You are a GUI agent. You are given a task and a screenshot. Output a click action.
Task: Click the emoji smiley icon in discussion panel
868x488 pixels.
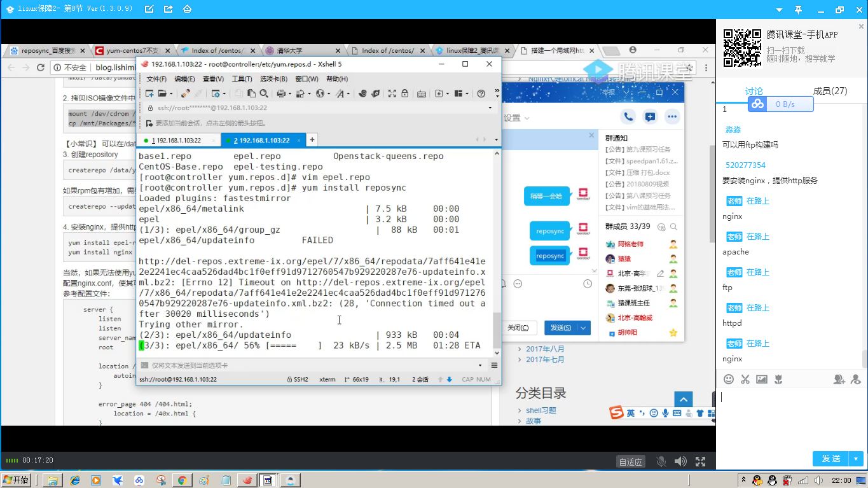pos(729,379)
